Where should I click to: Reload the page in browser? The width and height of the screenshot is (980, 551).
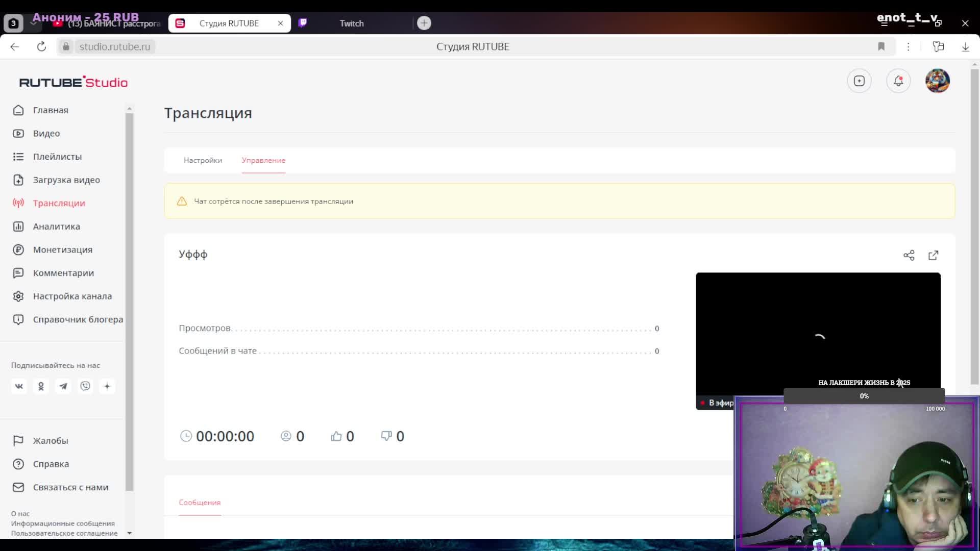(42, 46)
